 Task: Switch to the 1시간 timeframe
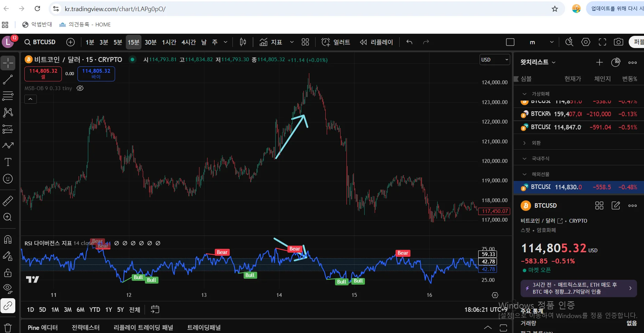coord(169,42)
